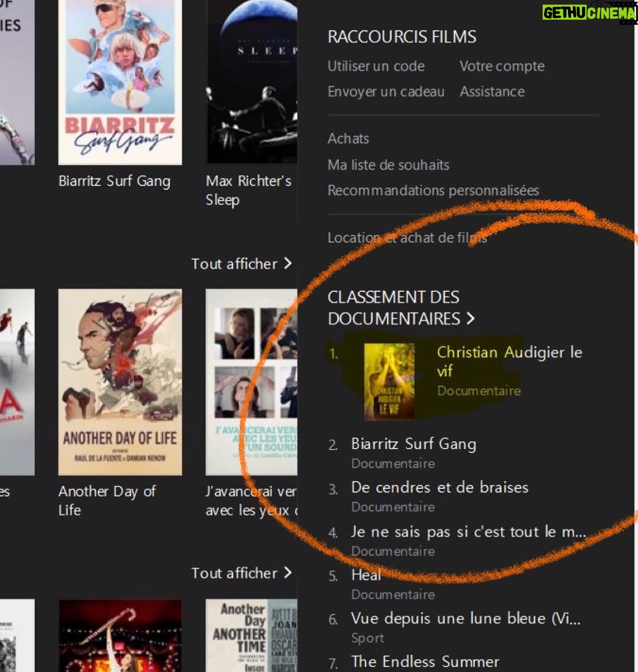Open Location et achat de films
Viewport: 638px width, 672px height.
pos(407,237)
